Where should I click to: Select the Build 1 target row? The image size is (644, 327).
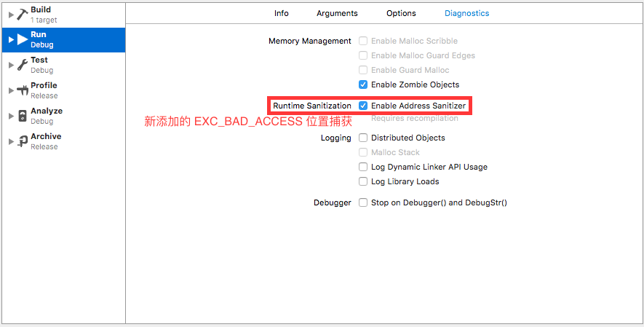coord(63,15)
